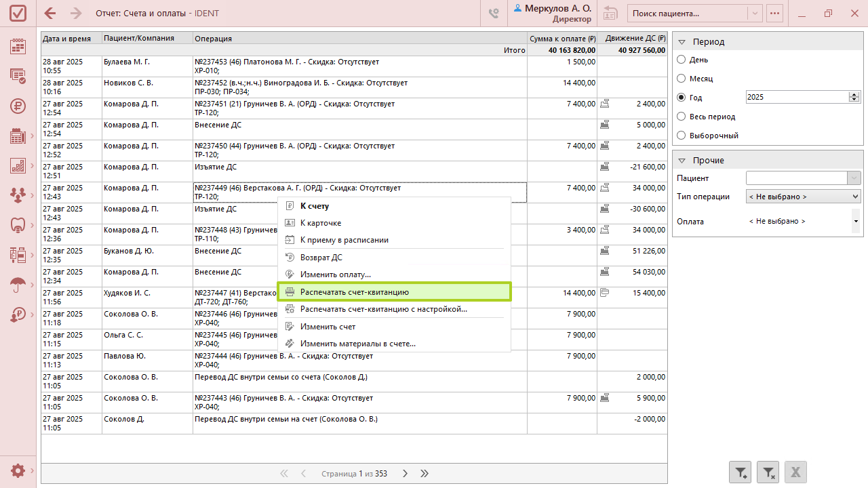Choose Распечатать счет-квитанцию menu item
Viewport: 868px width, 488px height.
tap(394, 292)
